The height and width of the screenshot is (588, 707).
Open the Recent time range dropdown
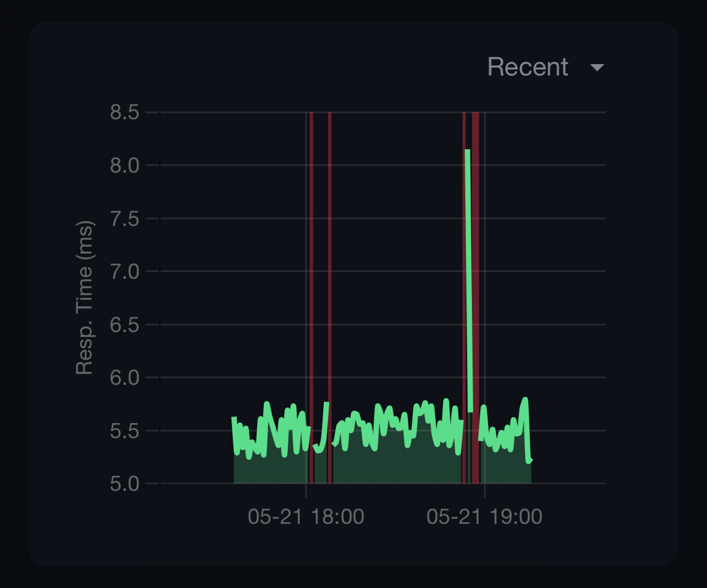pos(528,67)
